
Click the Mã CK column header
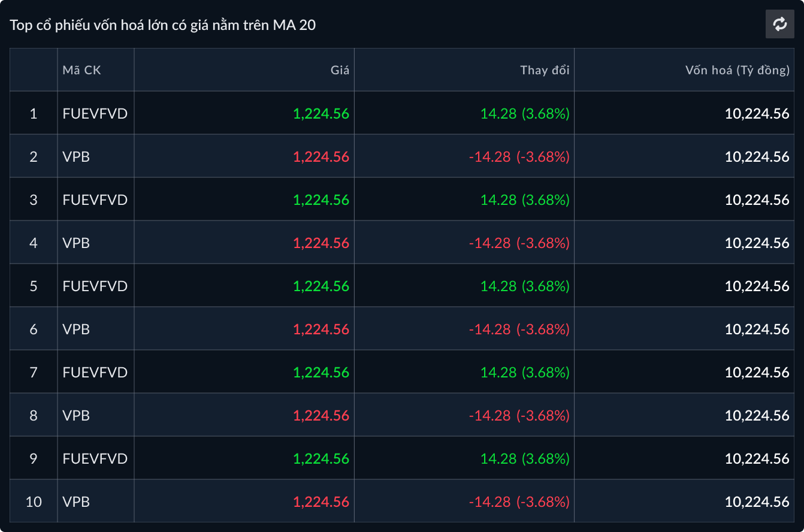pyautogui.click(x=81, y=70)
